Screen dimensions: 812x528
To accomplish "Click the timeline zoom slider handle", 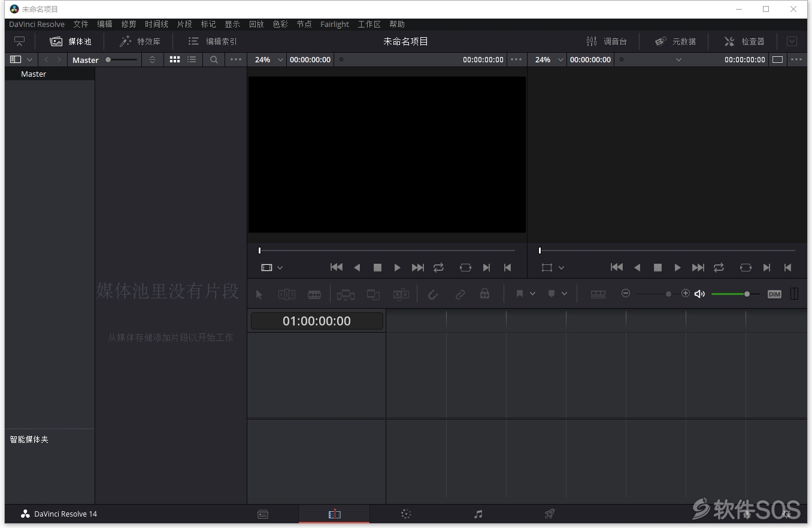I will (x=668, y=294).
